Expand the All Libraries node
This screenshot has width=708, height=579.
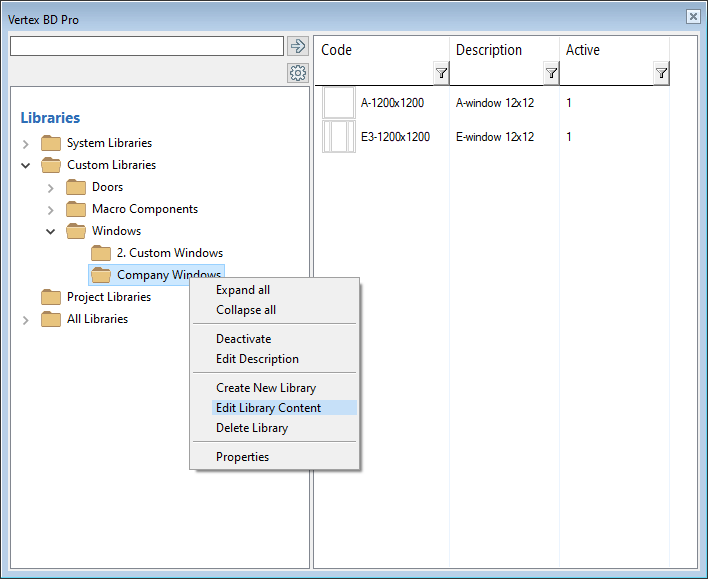pos(26,320)
